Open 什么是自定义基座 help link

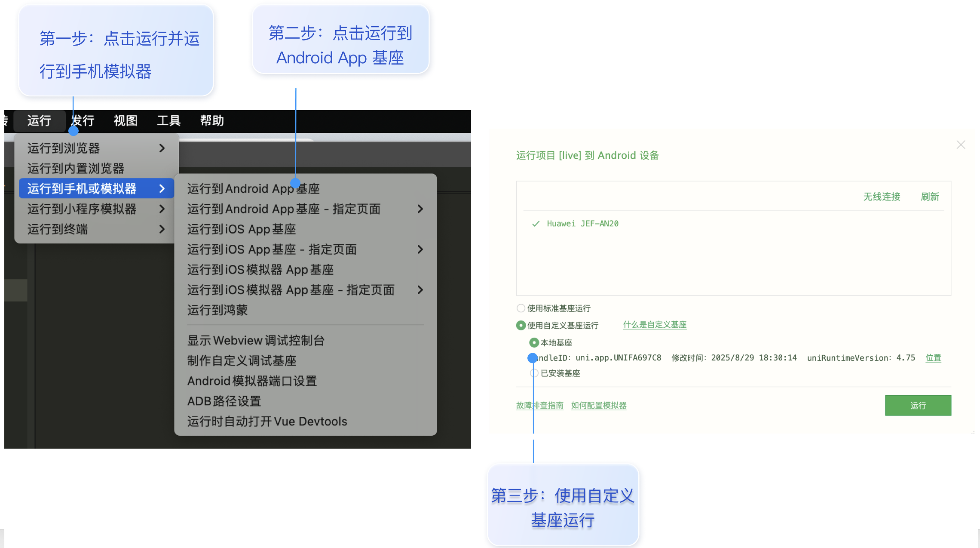tap(654, 325)
